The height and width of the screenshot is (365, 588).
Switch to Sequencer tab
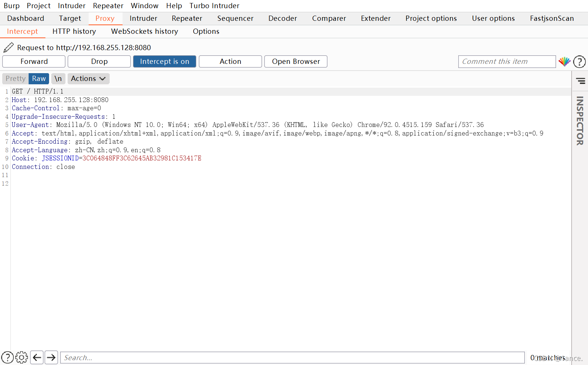235,19
